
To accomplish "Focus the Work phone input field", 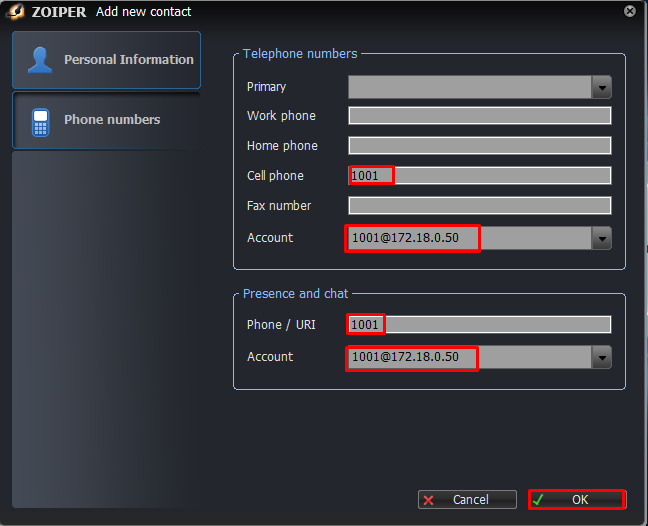I will [x=480, y=116].
